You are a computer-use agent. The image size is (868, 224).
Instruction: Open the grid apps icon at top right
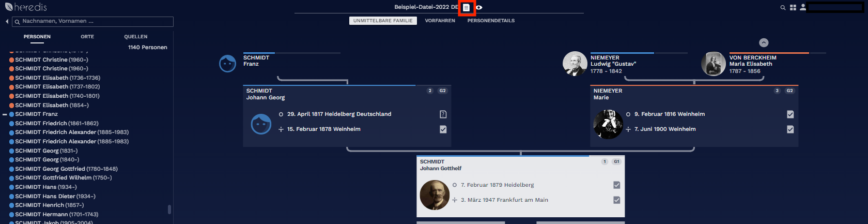[x=793, y=8]
